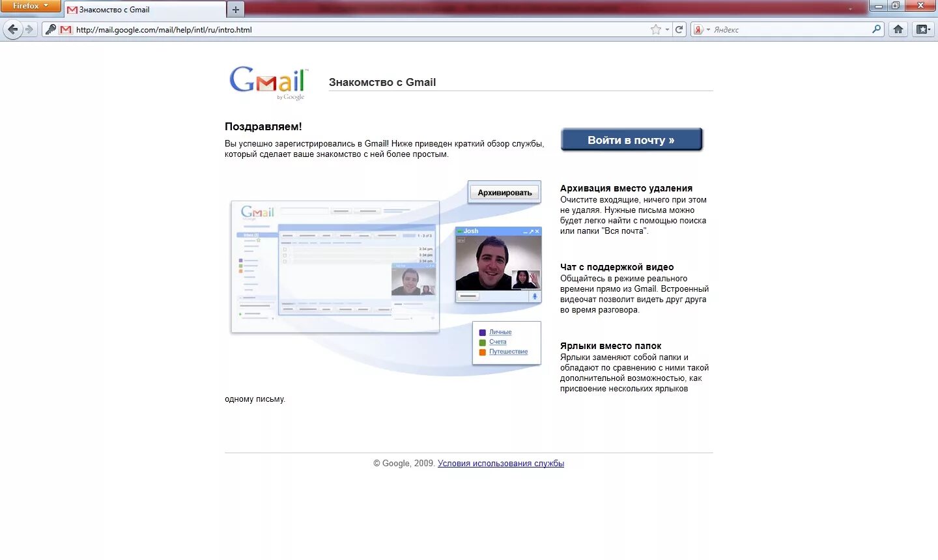Click the Знакомство с Gmail heading
This screenshot has width=938, height=560.
[382, 82]
